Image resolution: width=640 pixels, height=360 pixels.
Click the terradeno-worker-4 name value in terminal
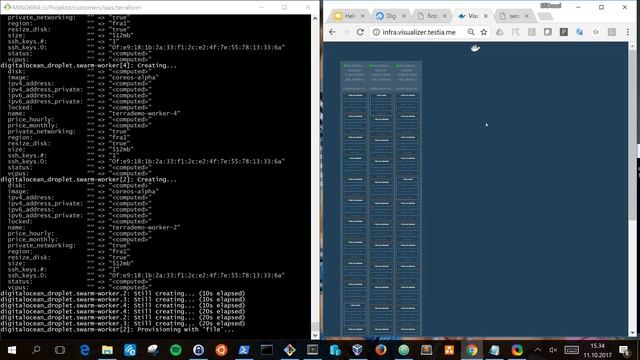[144, 113]
